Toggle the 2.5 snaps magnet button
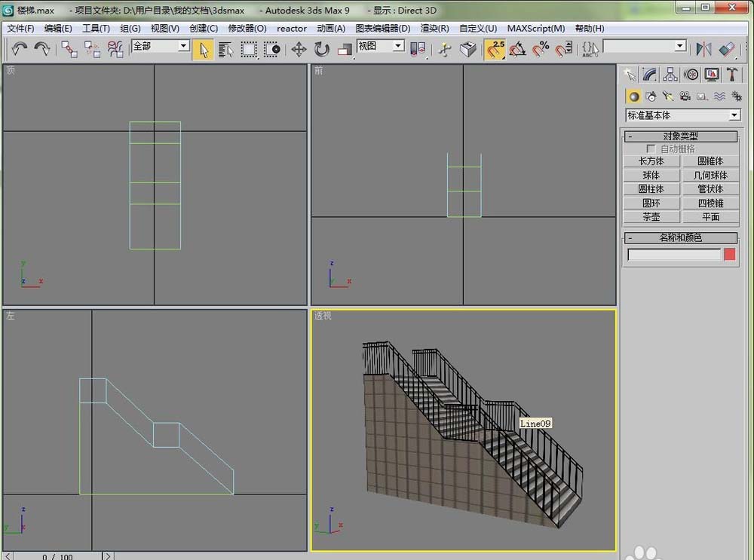 [x=495, y=49]
